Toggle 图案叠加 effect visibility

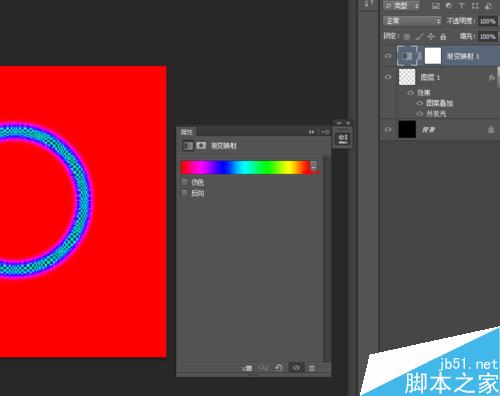[420, 103]
